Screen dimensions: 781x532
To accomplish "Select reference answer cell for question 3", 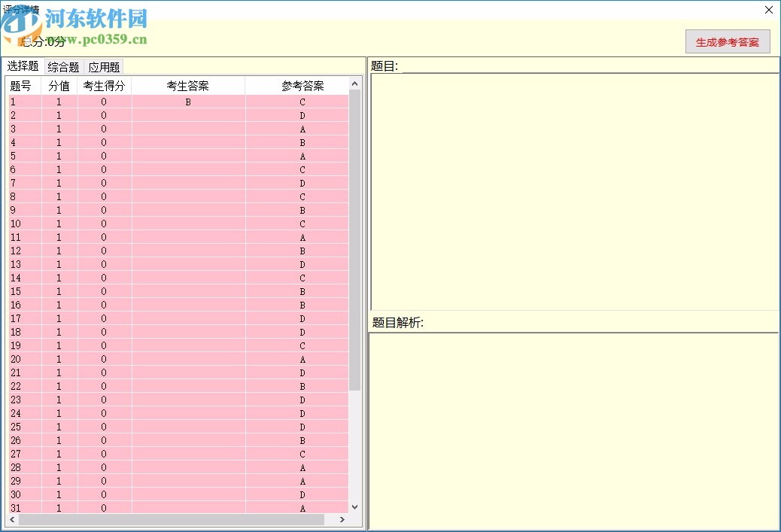I will click(x=302, y=129).
